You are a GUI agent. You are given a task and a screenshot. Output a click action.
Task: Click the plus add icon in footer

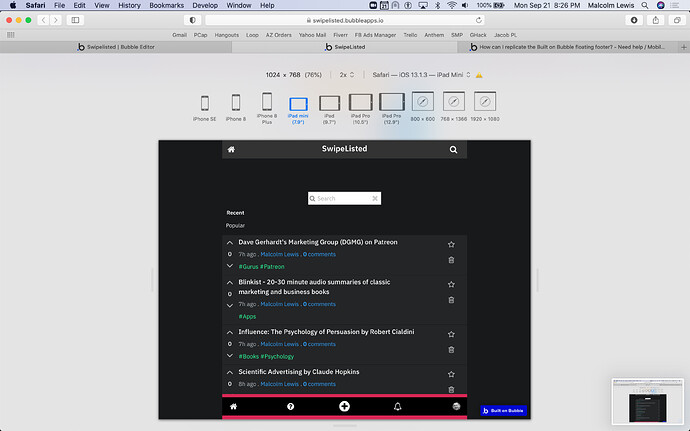click(x=345, y=406)
